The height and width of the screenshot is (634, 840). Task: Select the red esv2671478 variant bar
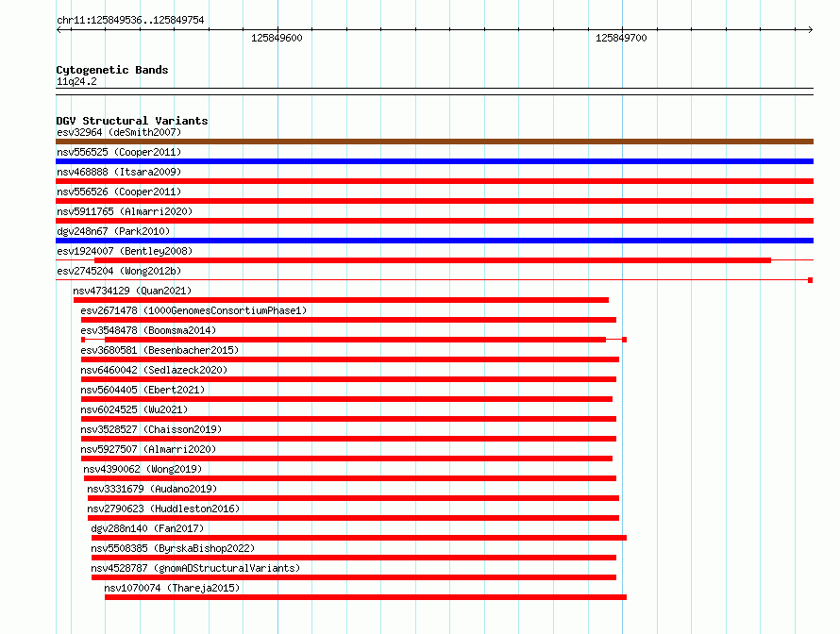tap(349, 320)
